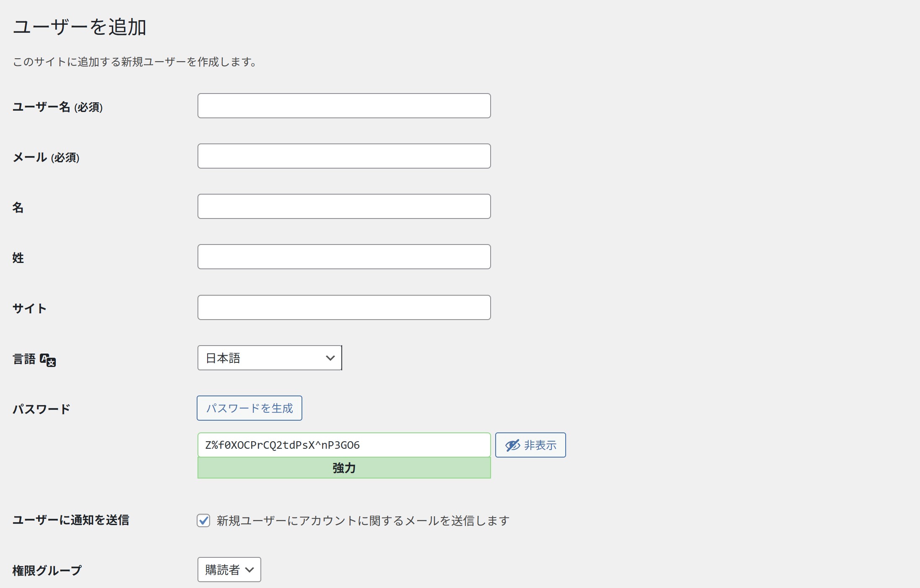Focus the メール required input field
This screenshot has width=920, height=588.
pos(344,156)
